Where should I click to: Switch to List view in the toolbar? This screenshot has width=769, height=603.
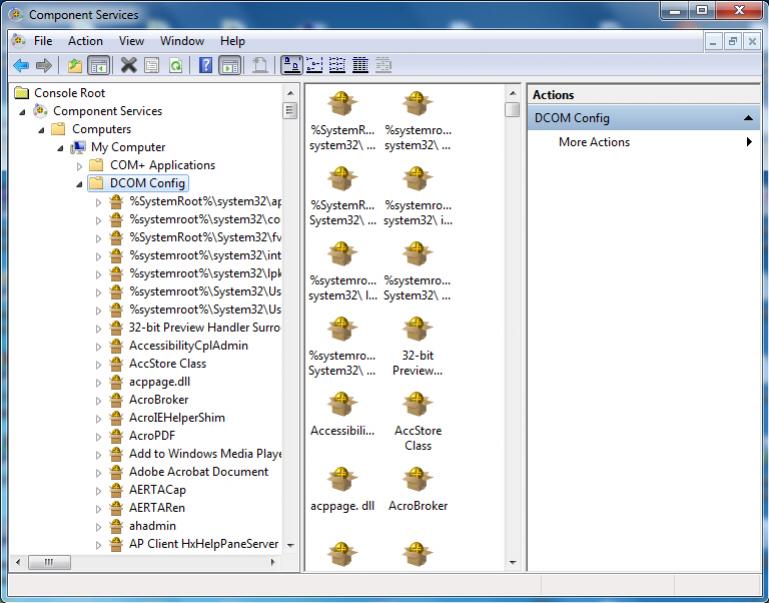point(337,65)
